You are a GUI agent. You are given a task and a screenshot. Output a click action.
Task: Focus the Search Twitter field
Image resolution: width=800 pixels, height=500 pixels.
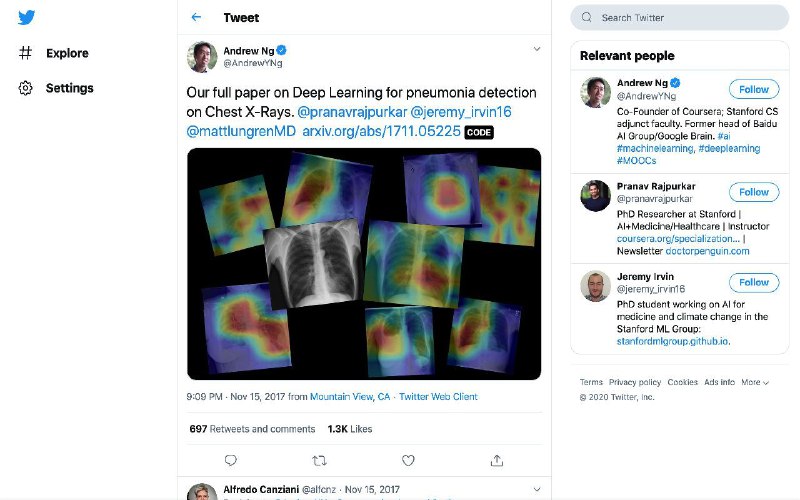coord(680,17)
